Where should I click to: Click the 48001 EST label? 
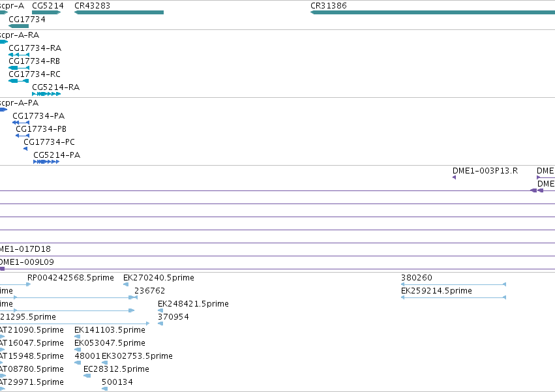click(x=87, y=356)
